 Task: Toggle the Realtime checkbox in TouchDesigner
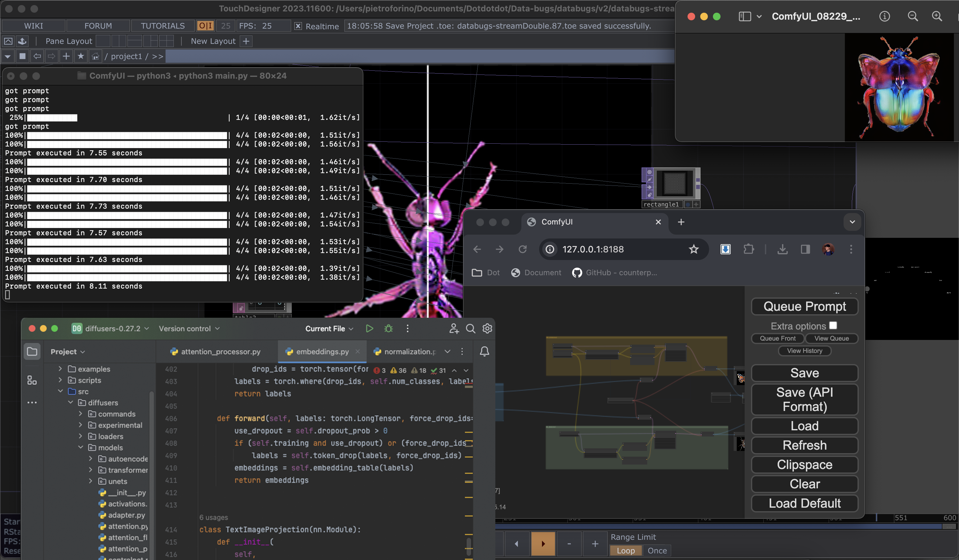298,26
